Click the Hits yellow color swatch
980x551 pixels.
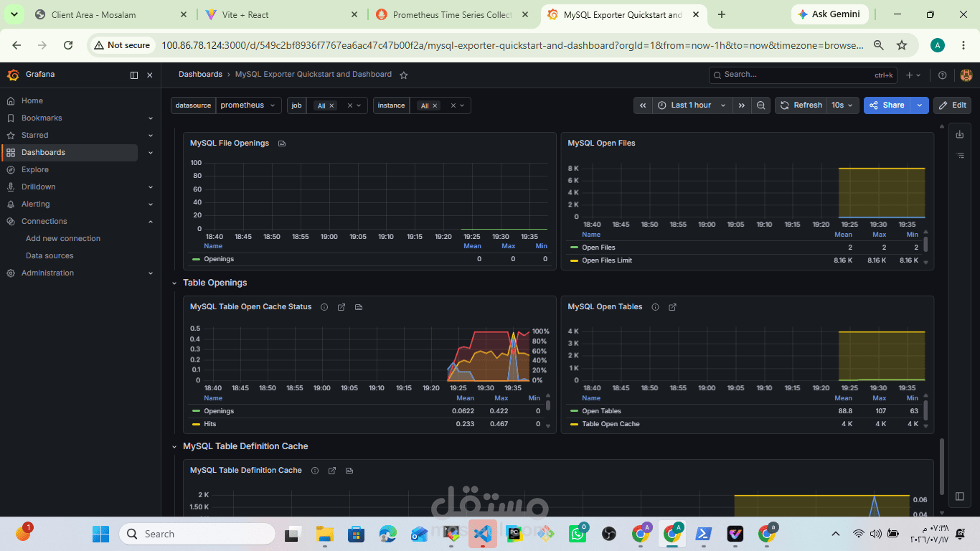[x=196, y=424]
